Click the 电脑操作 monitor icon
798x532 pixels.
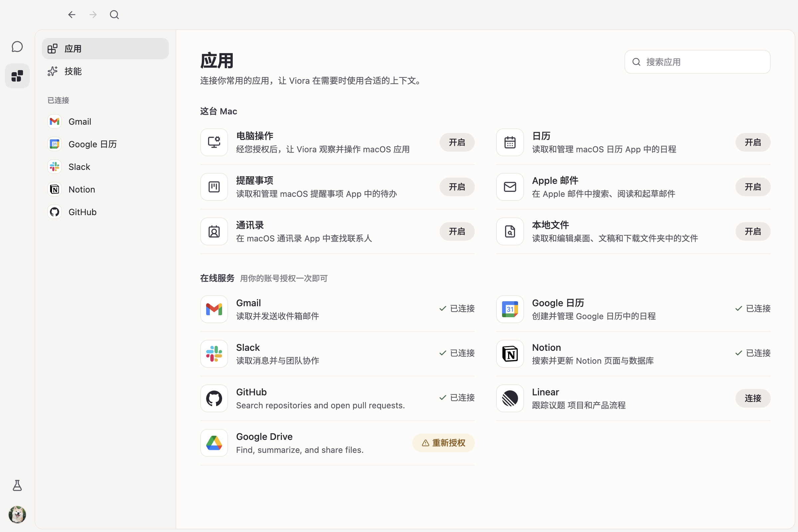pos(214,142)
